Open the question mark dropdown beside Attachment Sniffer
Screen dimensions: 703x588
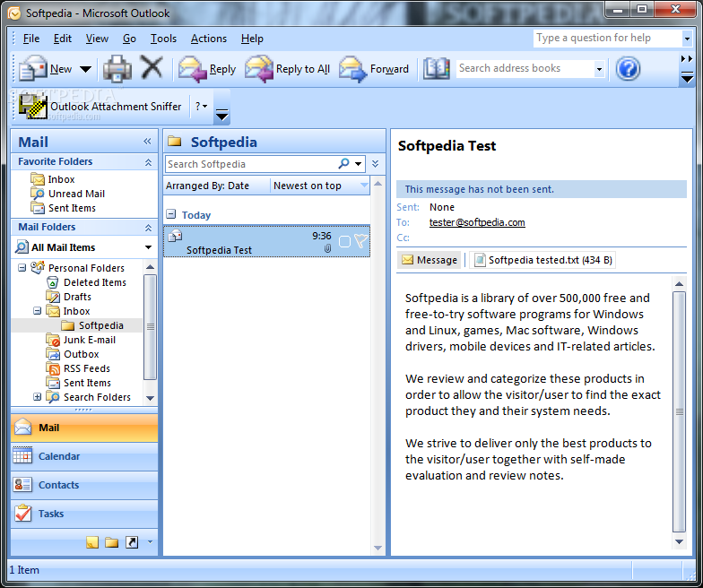coord(201,106)
